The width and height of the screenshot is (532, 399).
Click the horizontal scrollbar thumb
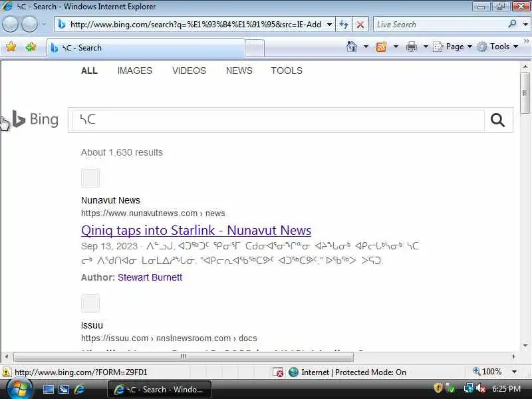[184, 356]
